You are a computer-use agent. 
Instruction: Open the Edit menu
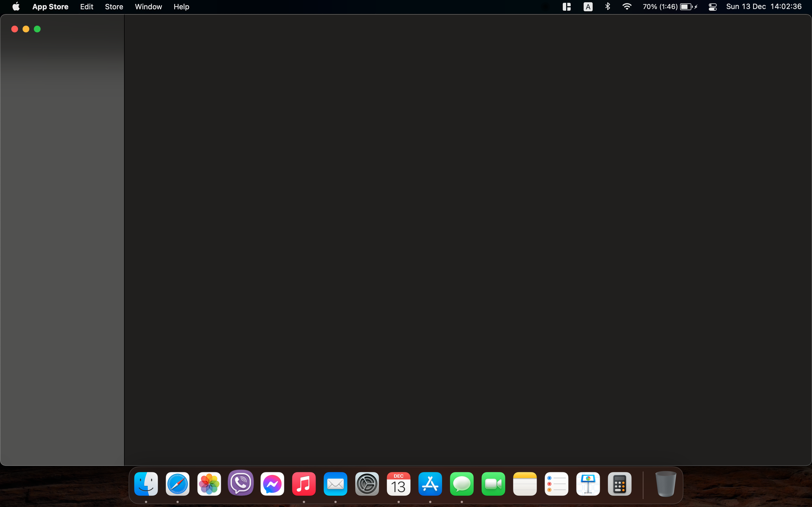coord(87,7)
